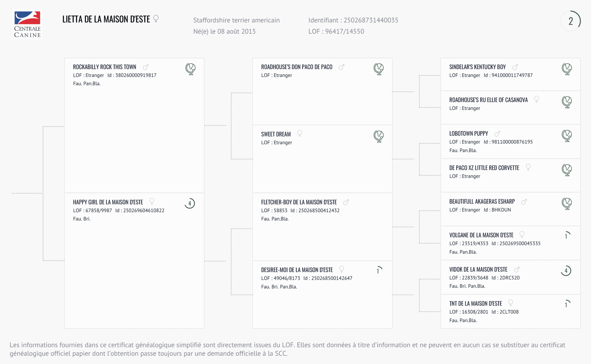Click rating badge 1 for Volgane card
Screen dimensions: 591x364
click(x=566, y=236)
